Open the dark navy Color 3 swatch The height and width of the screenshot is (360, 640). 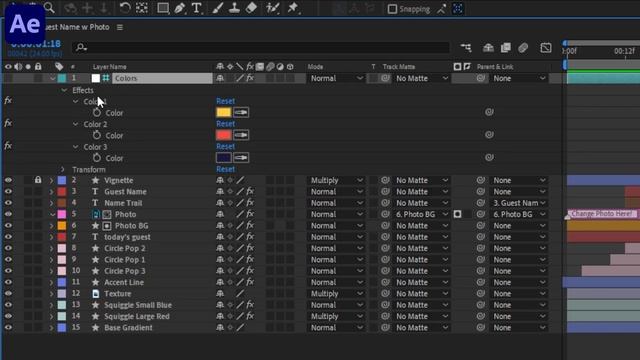click(x=224, y=158)
